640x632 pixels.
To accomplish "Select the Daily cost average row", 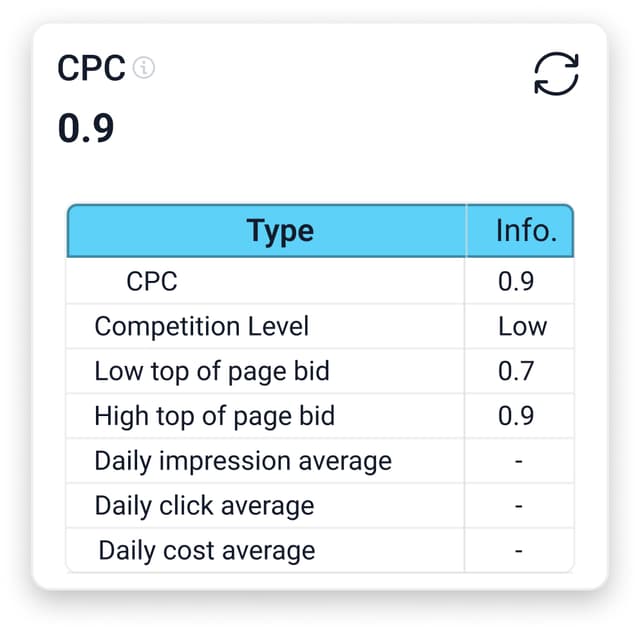I will [207, 550].
